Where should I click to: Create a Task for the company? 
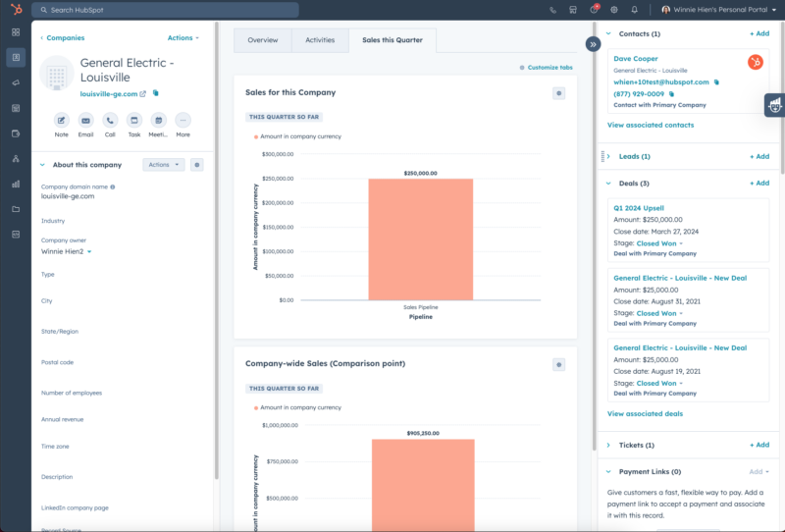pos(134,120)
